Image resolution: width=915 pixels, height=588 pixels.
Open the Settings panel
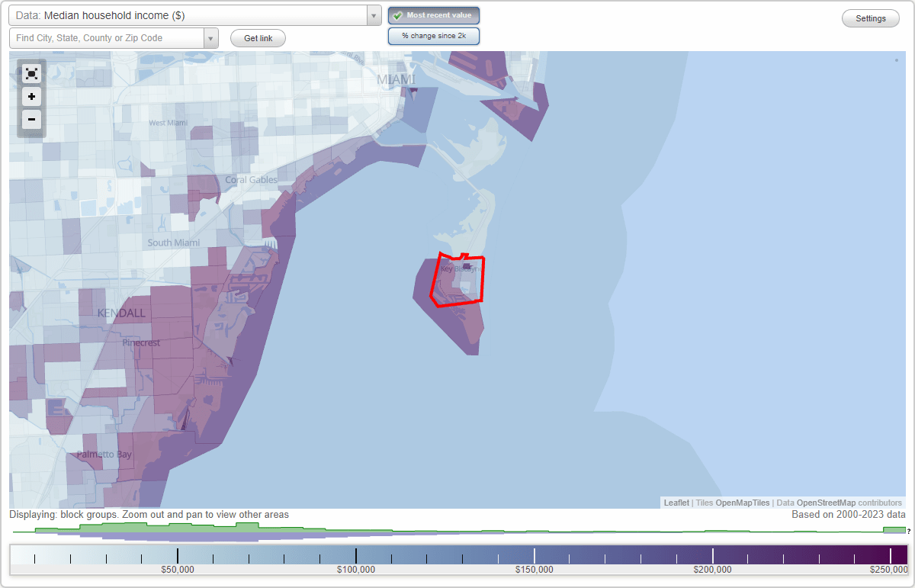coord(870,18)
